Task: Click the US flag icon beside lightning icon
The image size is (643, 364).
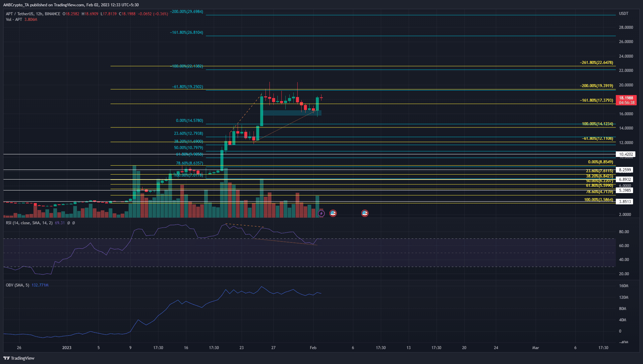Action: pos(333,213)
